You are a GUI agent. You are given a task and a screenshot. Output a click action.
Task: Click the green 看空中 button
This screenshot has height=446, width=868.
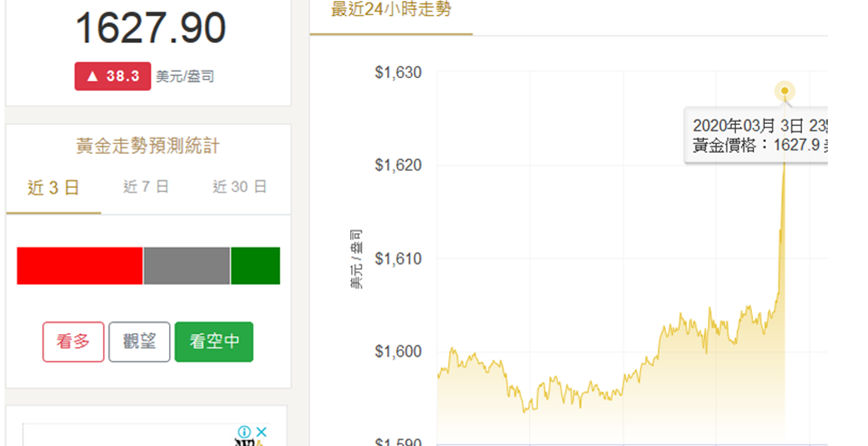click(214, 342)
